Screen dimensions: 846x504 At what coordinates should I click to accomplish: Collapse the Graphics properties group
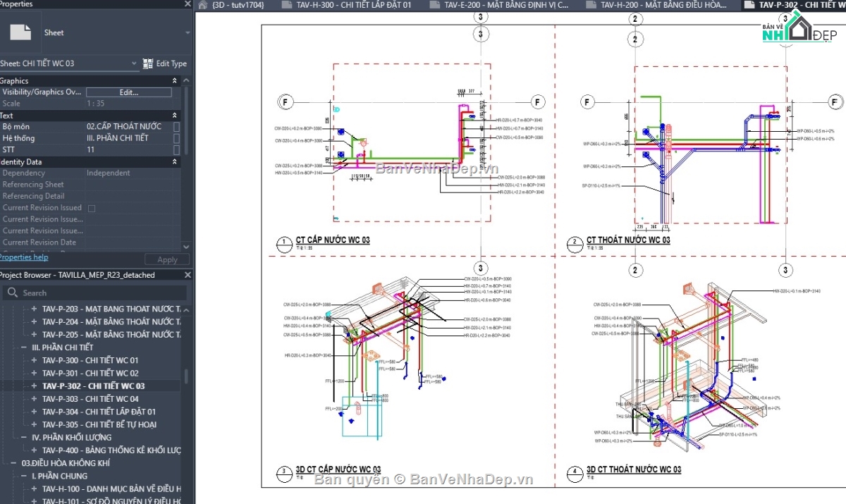coord(175,81)
